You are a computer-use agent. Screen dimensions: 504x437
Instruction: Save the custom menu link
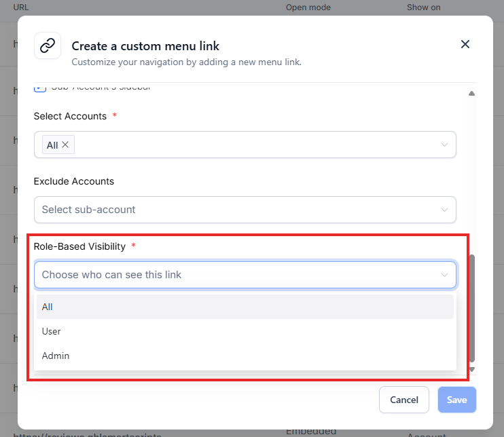tap(456, 400)
